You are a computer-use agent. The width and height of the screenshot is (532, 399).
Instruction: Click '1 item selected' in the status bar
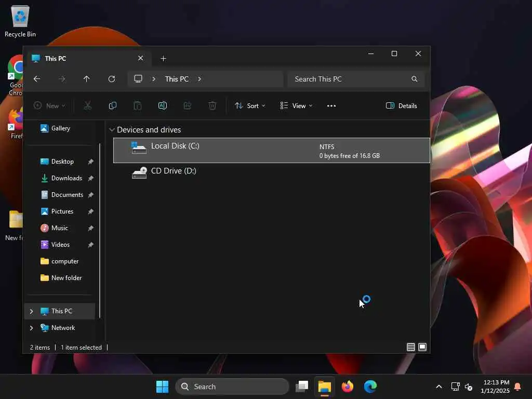[81, 348]
